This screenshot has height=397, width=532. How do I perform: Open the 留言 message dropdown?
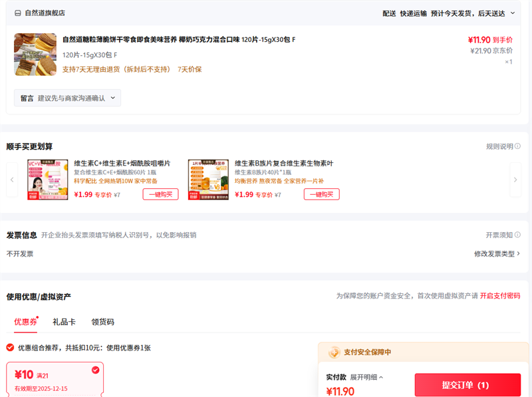click(67, 98)
